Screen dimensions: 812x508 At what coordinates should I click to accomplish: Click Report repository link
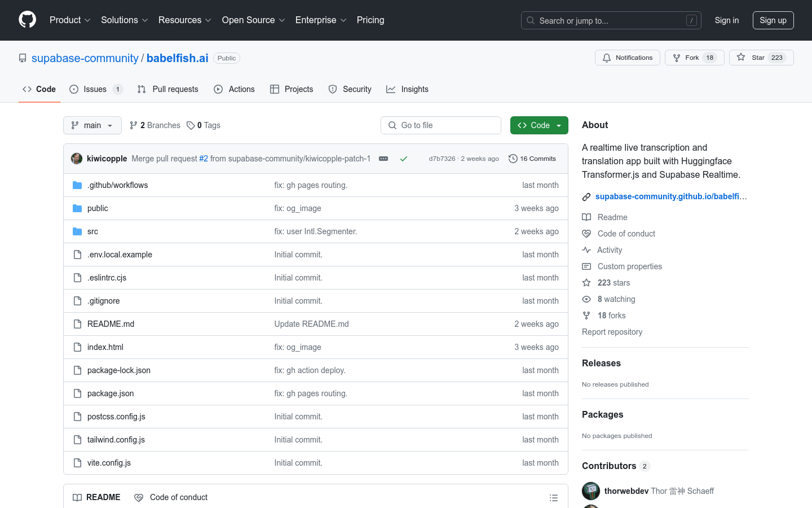coord(612,332)
